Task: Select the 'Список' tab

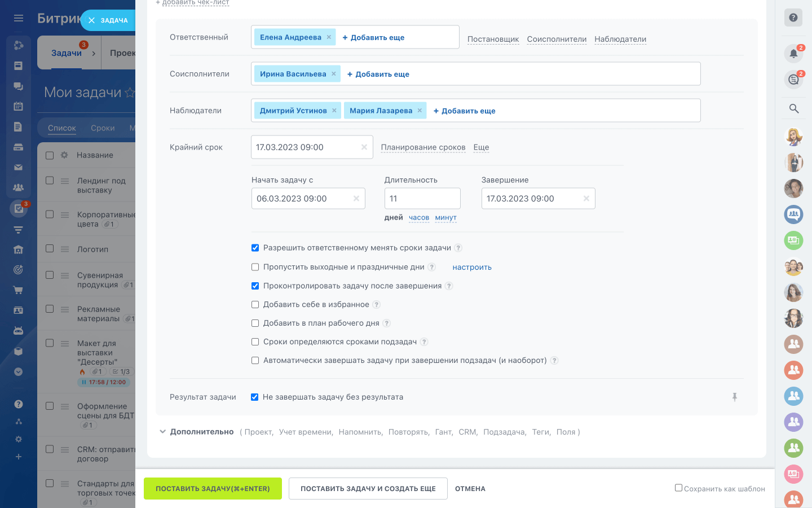Action: point(61,128)
